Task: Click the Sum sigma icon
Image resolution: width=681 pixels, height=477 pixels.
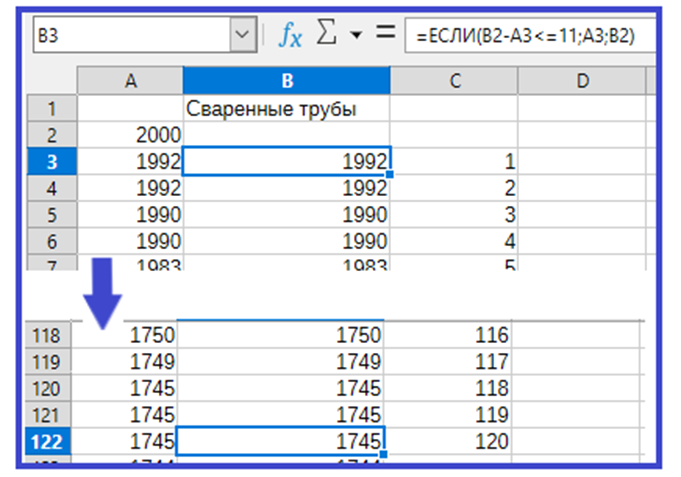Action: click(327, 35)
